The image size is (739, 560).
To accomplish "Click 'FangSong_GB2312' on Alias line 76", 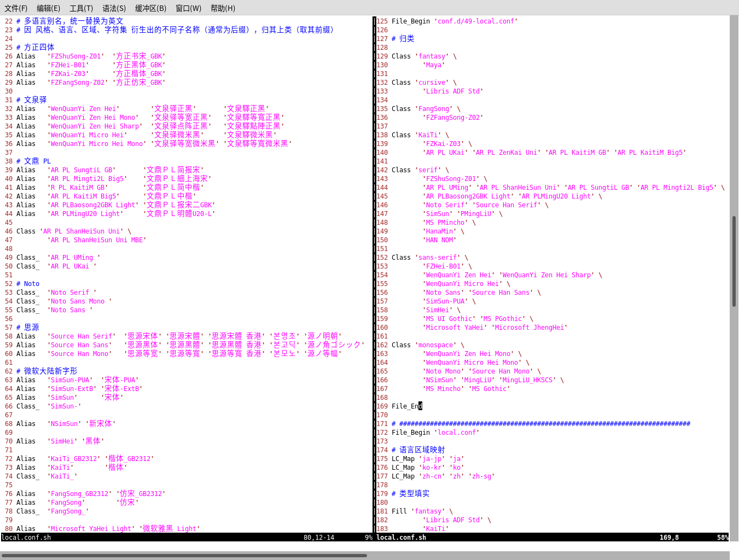I will (80, 494).
